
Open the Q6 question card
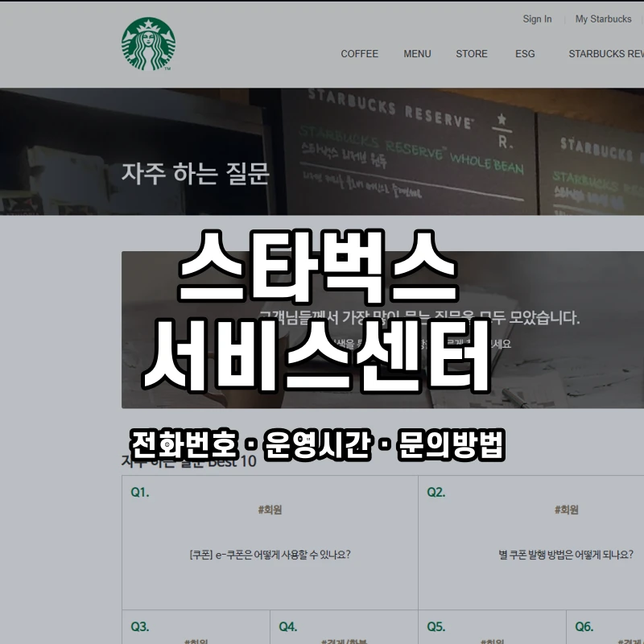(x=605, y=627)
